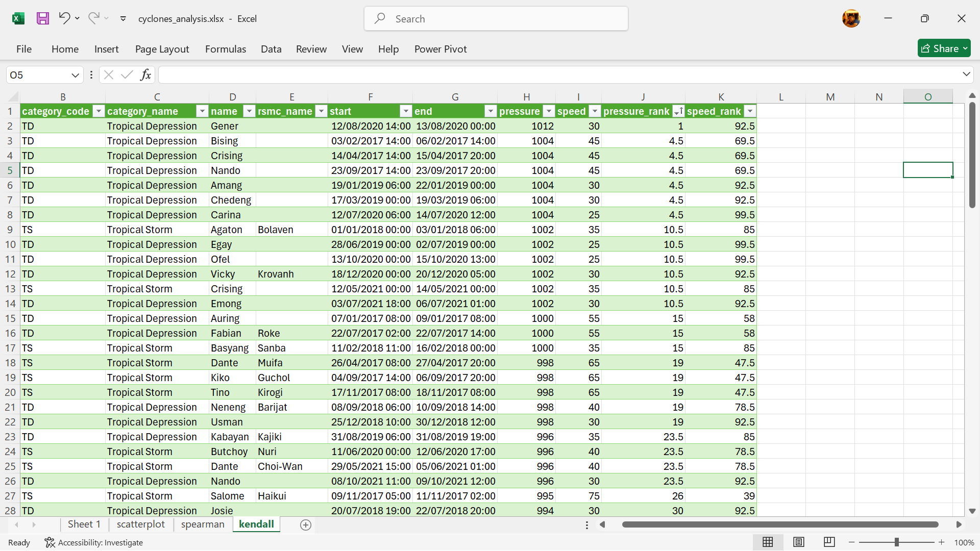980x551 pixels.
Task: Click the zoom in plus icon
Action: pyautogui.click(x=942, y=542)
